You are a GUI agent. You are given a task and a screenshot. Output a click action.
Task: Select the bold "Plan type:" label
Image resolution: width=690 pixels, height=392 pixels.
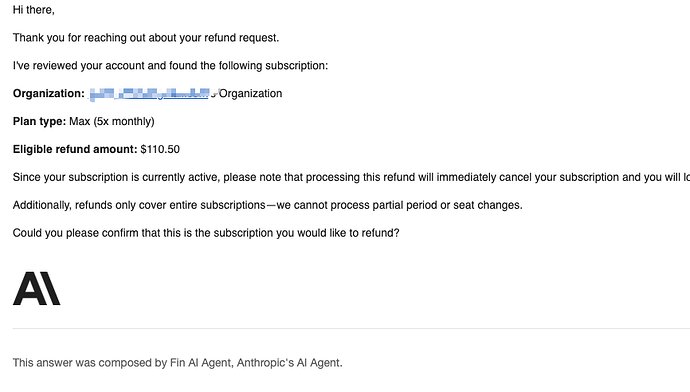tap(39, 121)
